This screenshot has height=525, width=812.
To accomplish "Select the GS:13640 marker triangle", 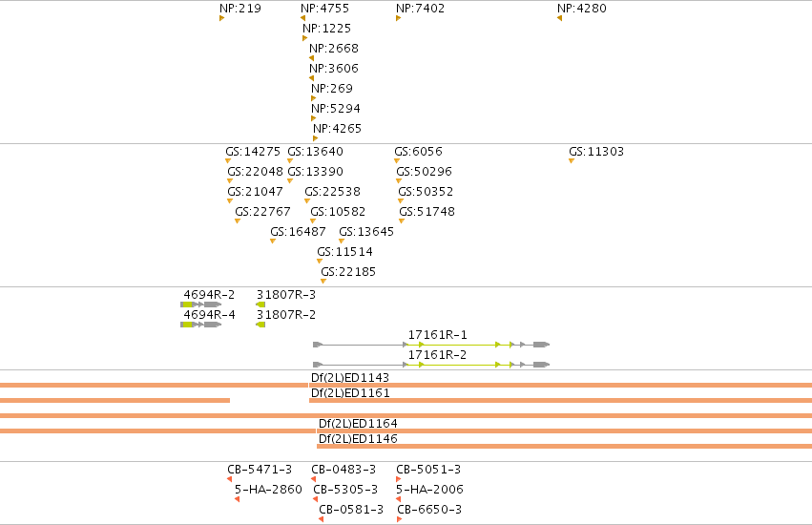I will pyautogui.click(x=290, y=160).
